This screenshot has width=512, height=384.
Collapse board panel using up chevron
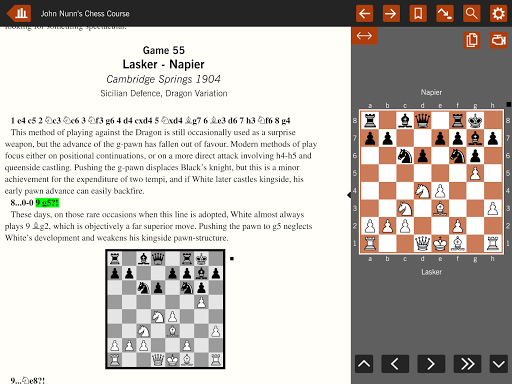(x=364, y=364)
